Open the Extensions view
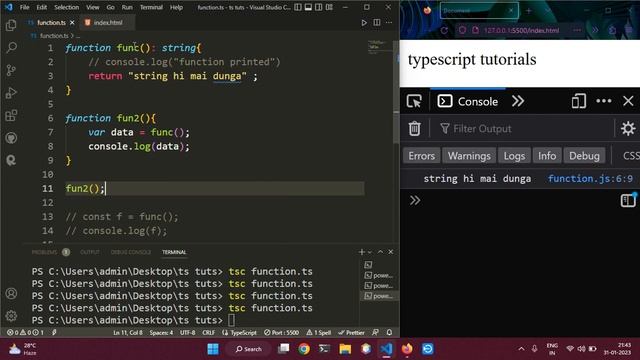Viewport: 640px width, 360px height. click(x=11, y=116)
